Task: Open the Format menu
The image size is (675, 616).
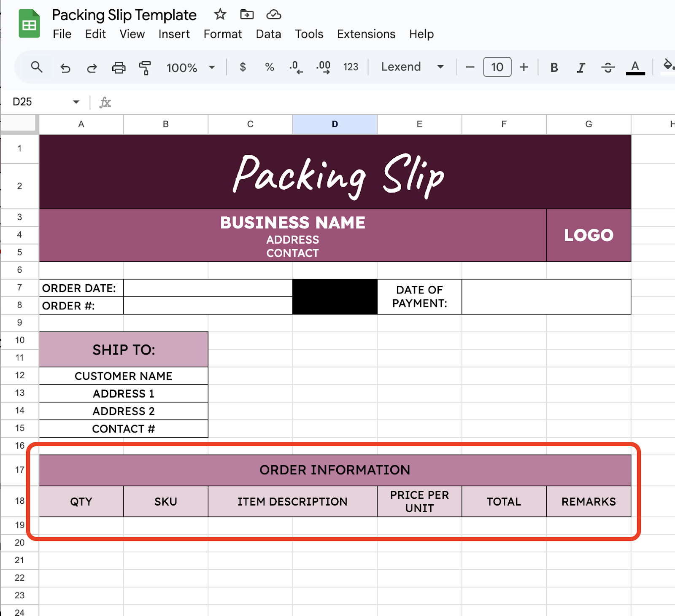Action: (x=222, y=34)
